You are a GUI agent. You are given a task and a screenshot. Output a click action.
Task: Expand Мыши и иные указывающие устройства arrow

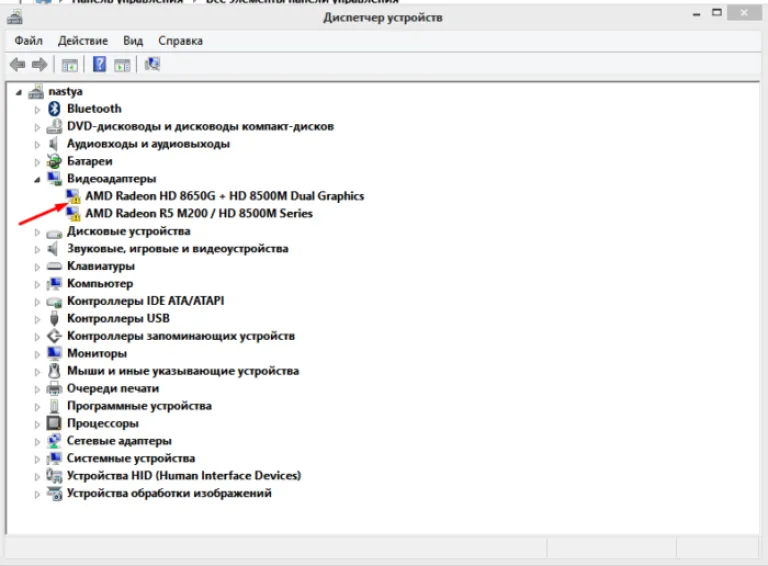point(37,372)
